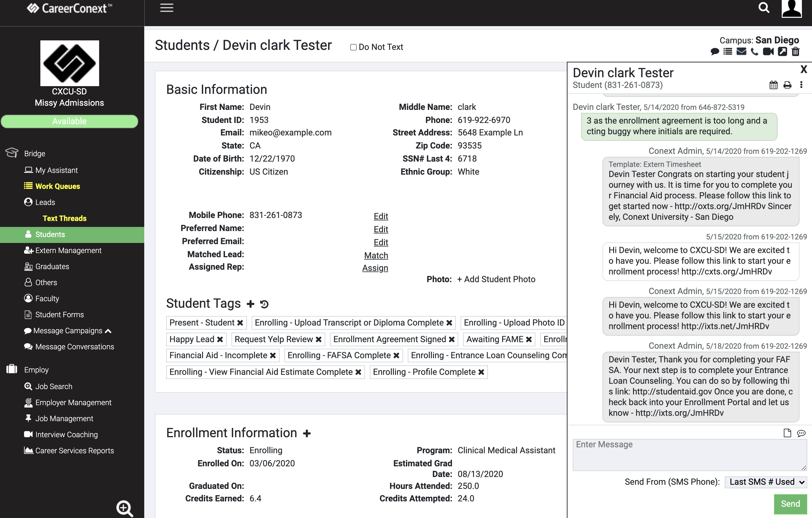Open Work Queues in sidebar

[x=52, y=186]
